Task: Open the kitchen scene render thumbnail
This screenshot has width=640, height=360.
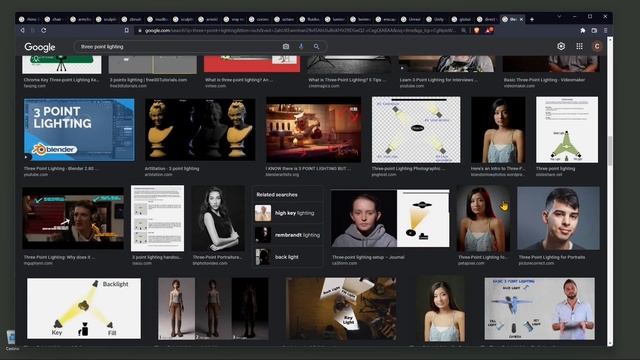Action: [x=313, y=130]
